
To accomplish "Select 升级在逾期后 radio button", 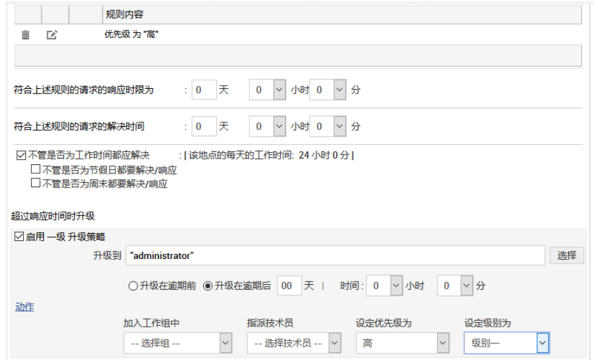I will coord(208,286).
